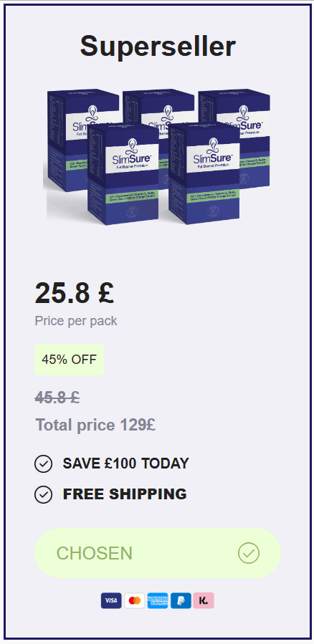Click the 25.8 £ price text
314x644 pixels.
75,293
